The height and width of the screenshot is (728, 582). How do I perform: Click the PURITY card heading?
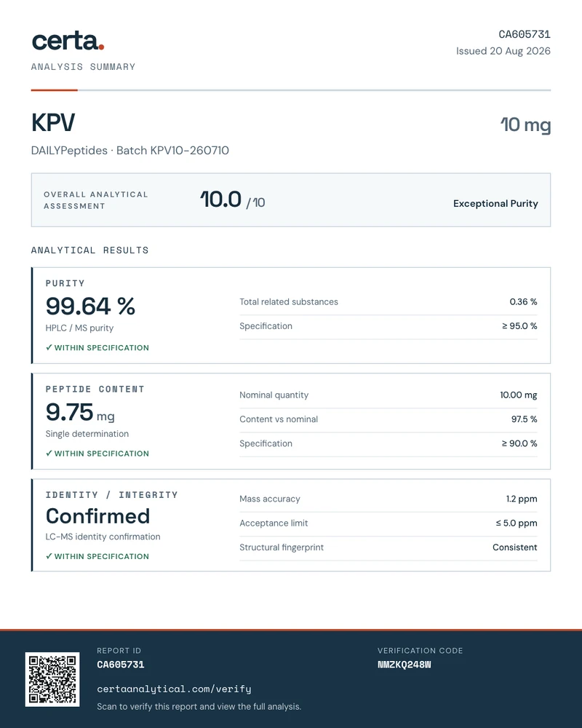tap(65, 283)
